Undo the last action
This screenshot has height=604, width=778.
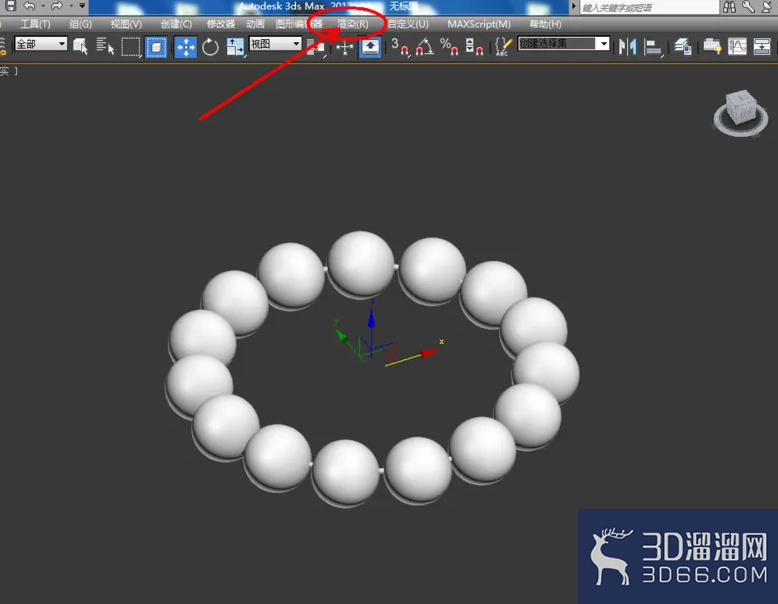[29, 6]
